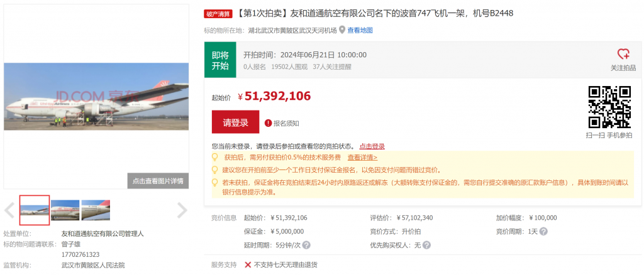Click lightbulb icon beside deposit refund tip
The height and width of the screenshot is (275, 644).
pos(214,182)
